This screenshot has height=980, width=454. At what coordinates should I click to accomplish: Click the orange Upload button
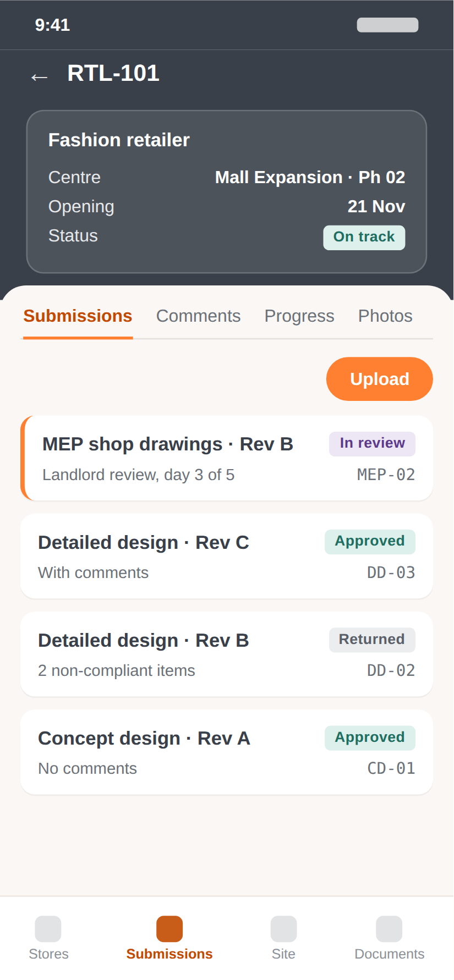(x=380, y=379)
